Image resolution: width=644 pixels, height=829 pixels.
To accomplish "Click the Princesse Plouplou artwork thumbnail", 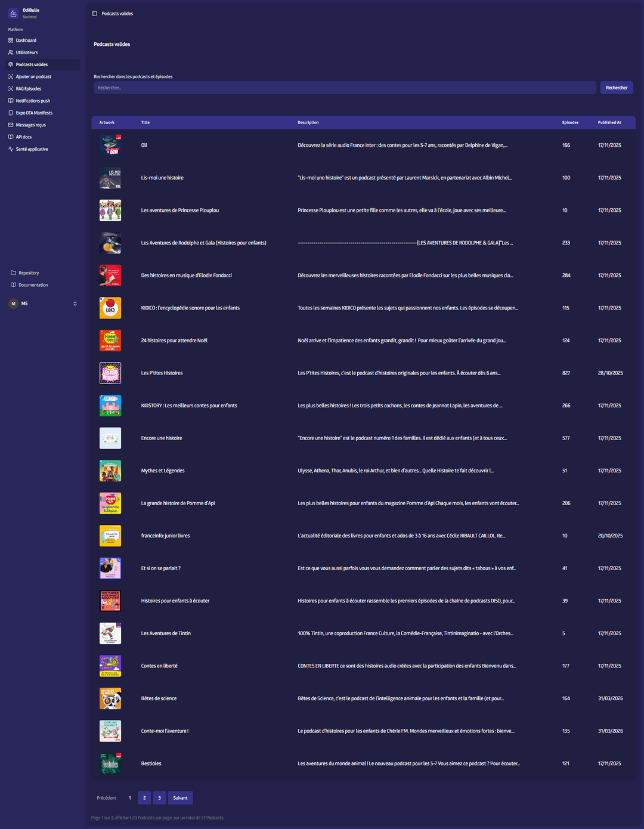I will (x=110, y=210).
